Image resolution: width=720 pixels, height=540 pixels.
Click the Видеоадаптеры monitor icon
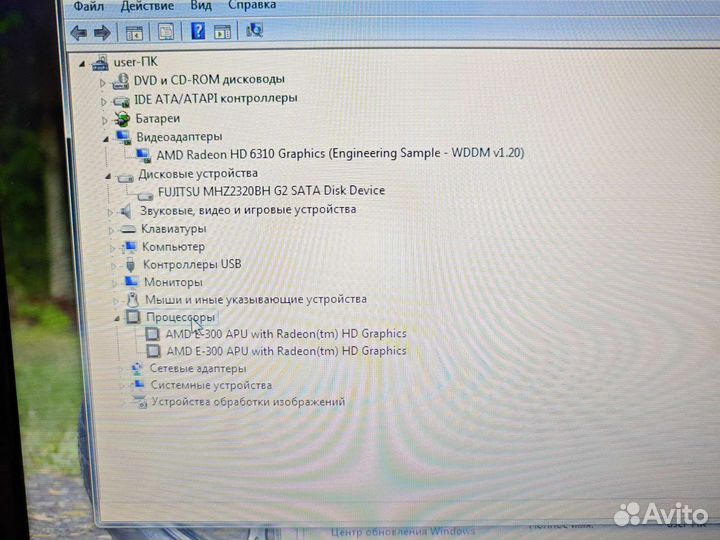(124, 137)
